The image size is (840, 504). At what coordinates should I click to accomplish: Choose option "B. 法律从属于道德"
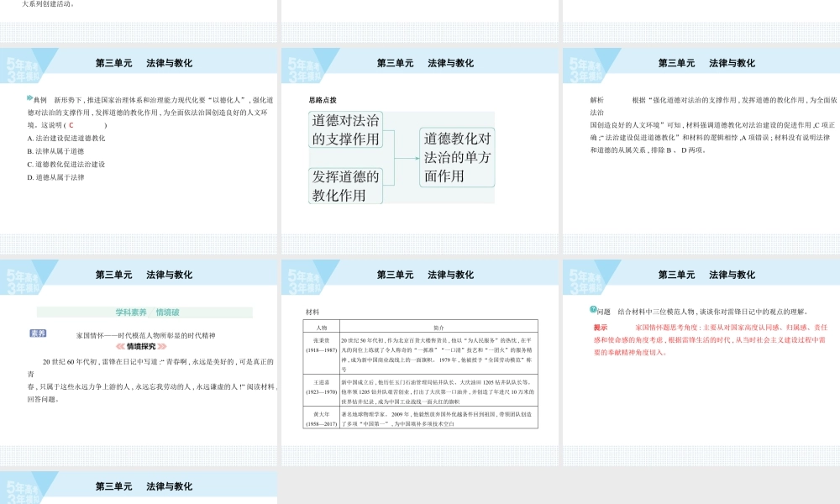pos(55,151)
